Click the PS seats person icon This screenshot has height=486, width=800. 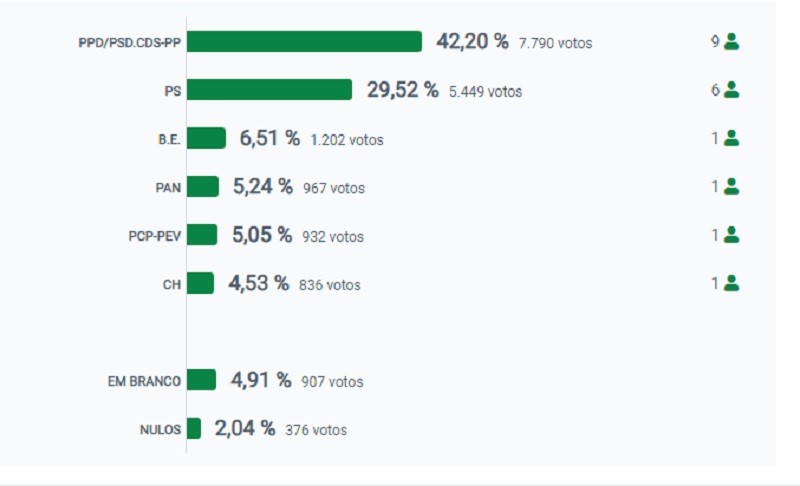731,90
